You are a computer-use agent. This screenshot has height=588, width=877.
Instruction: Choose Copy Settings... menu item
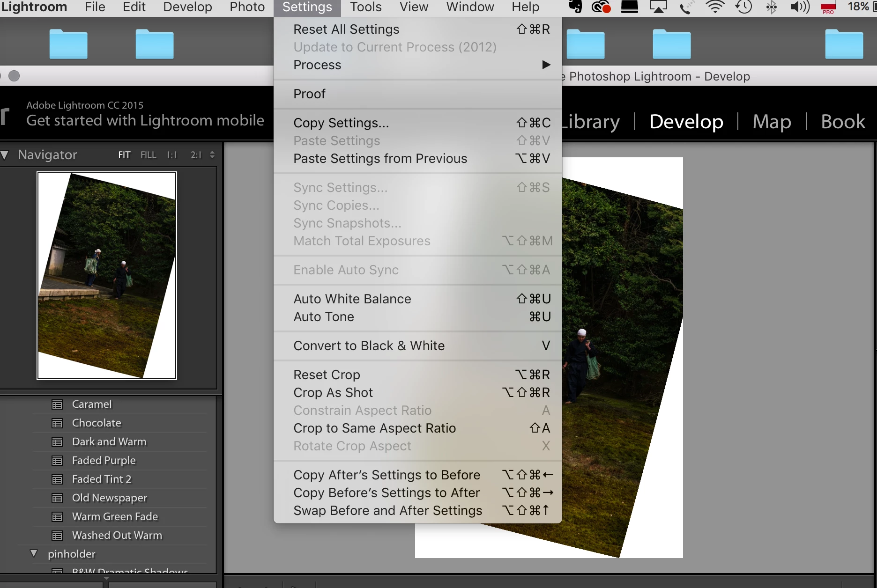tap(418, 123)
